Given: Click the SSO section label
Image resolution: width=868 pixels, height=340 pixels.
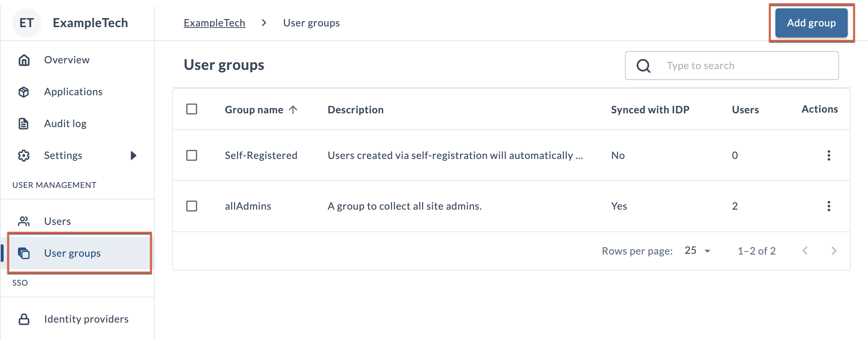Looking at the screenshot, I should coord(20,283).
